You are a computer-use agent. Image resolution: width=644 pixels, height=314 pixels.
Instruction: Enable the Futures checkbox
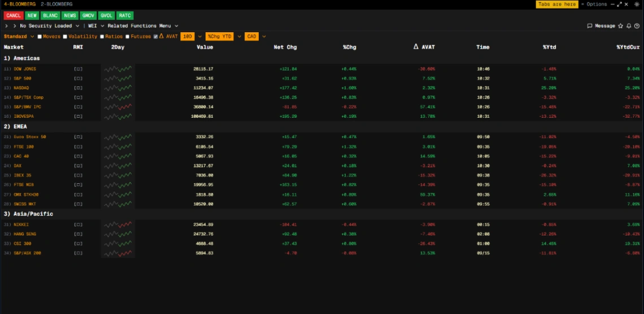tap(127, 37)
